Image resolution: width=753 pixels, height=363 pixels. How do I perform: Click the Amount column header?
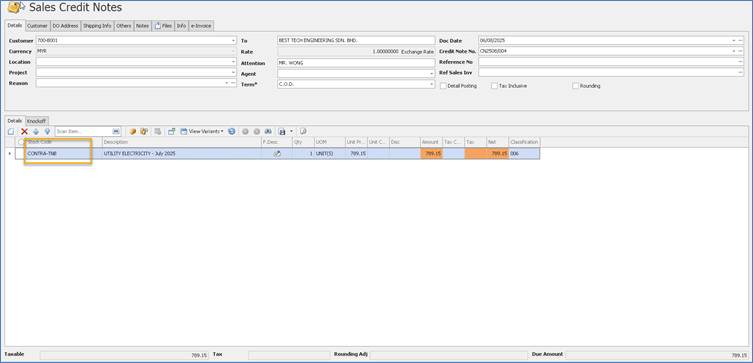click(431, 142)
